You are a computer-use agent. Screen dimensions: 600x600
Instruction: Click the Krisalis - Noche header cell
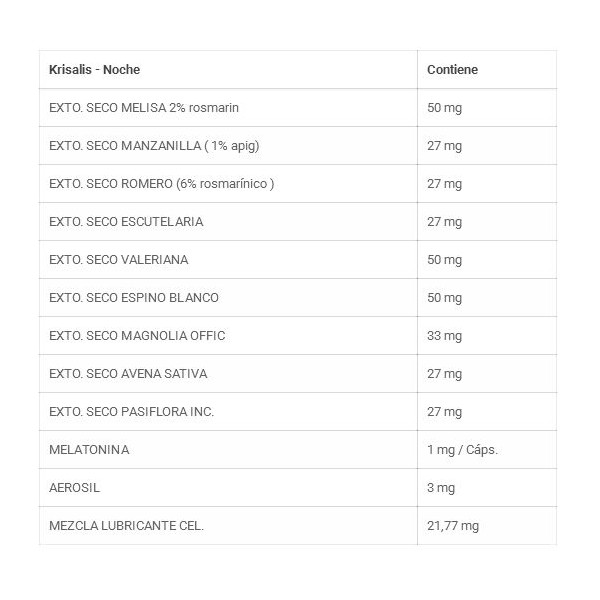95,69
